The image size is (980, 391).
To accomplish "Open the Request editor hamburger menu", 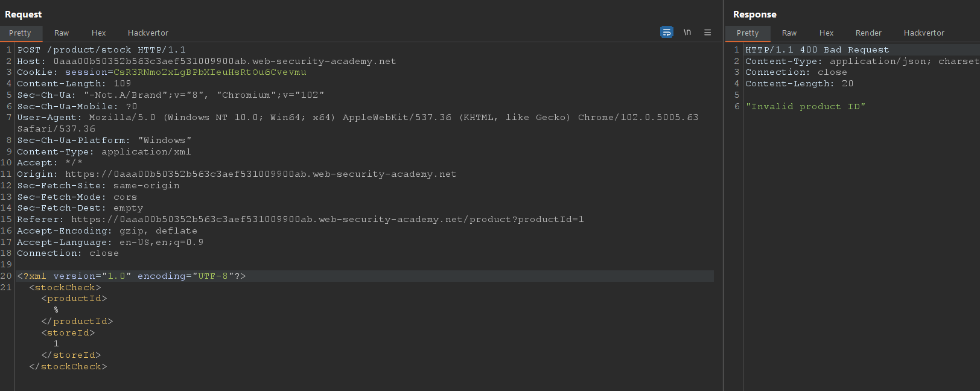I will [x=707, y=33].
